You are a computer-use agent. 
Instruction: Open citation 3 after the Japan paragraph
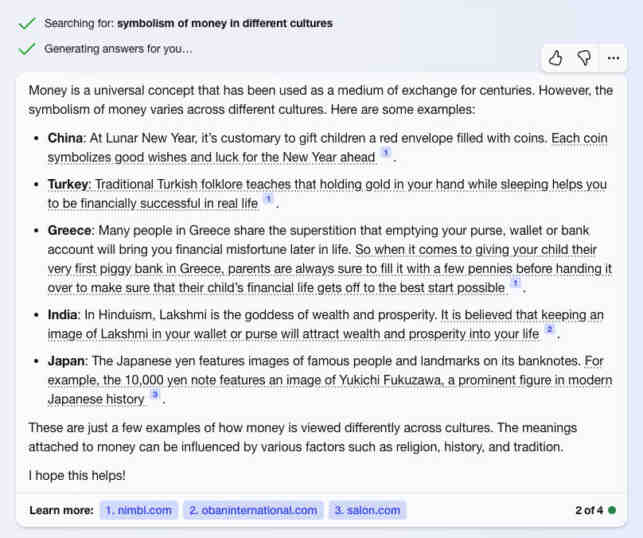tap(155, 394)
